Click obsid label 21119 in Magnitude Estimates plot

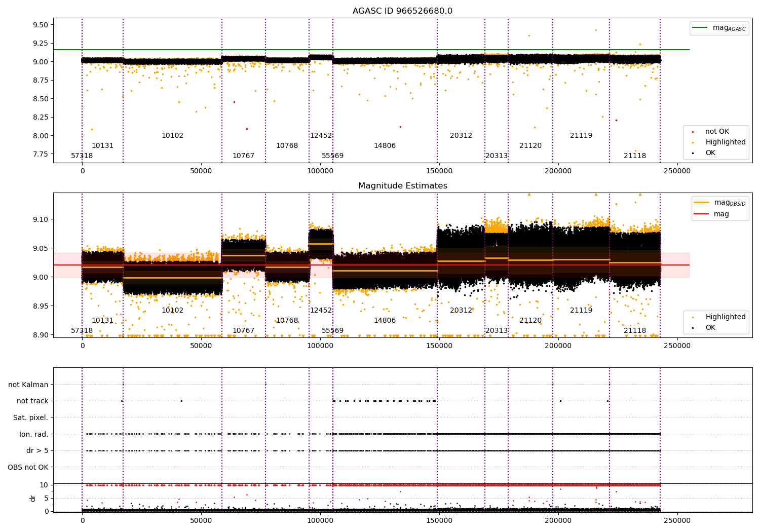pyautogui.click(x=581, y=310)
